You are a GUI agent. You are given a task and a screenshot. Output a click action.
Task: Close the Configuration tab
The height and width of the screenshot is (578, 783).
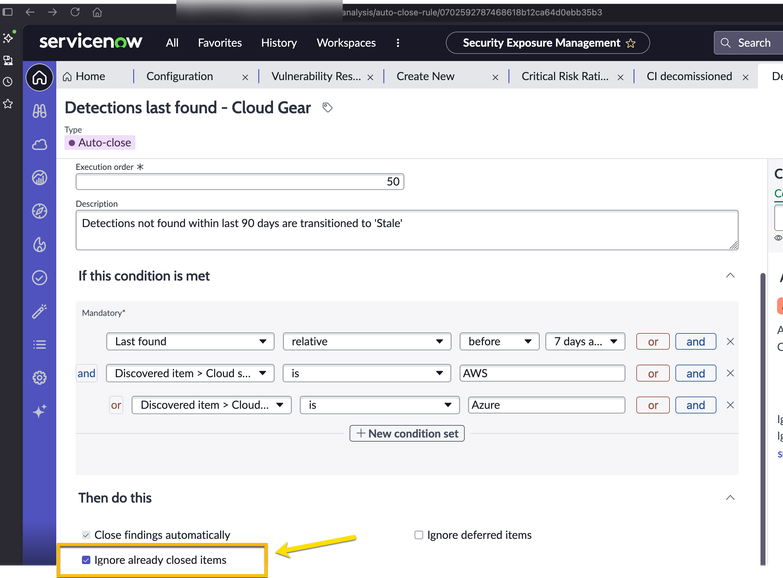pos(245,77)
